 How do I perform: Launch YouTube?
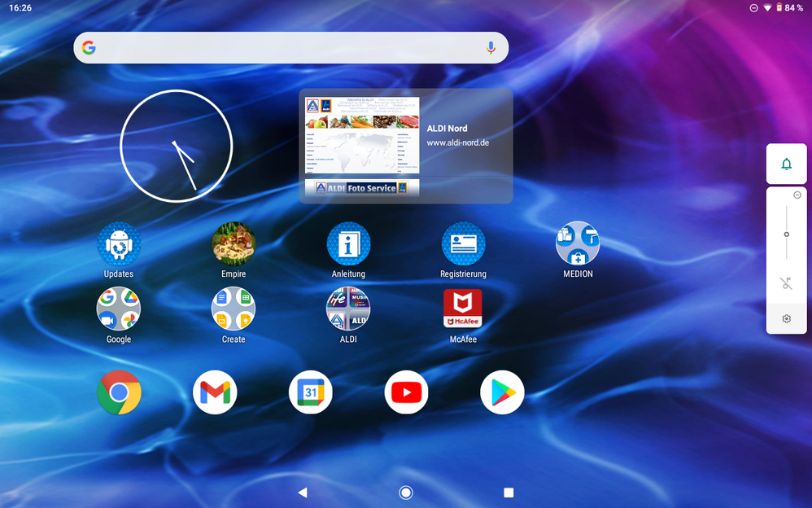coord(406,392)
